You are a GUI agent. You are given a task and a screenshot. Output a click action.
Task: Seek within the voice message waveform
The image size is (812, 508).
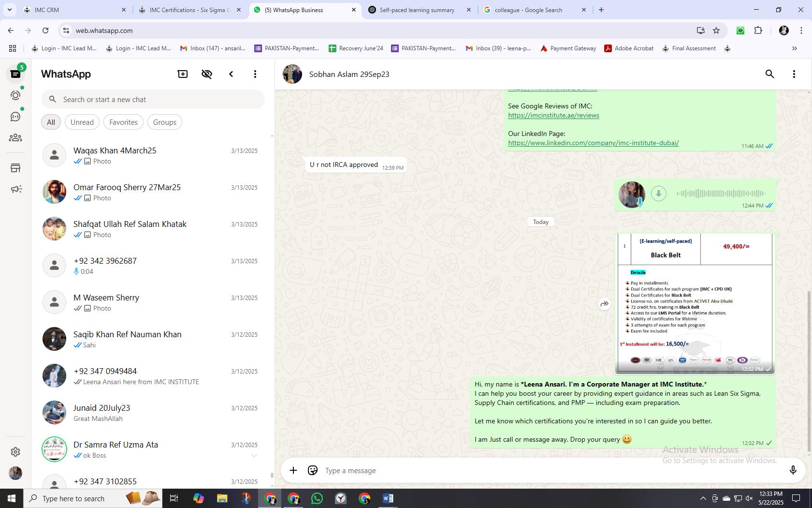[x=721, y=194]
